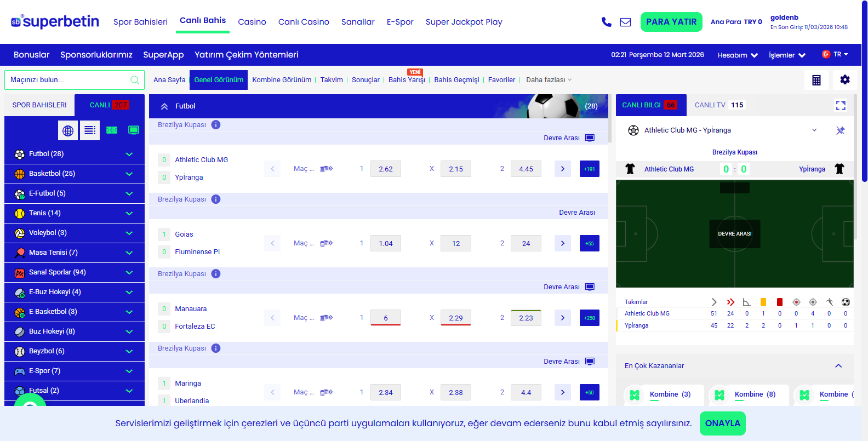Click the TV stream icon for Athletic Club MG match
Screen dimensions: 868x441
tap(590, 138)
